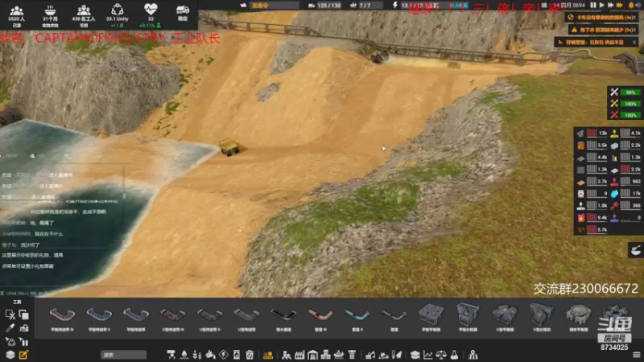Select the 366 resource entry
Image resolution: width=644 pixels, height=362 pixels.
pyautogui.click(x=625, y=206)
